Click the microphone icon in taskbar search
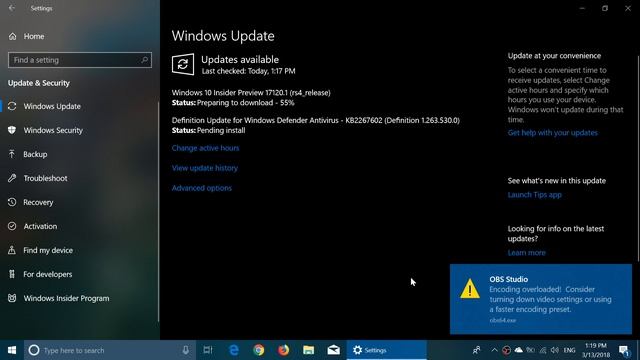Viewport: 640px width, 360px height. 185,350
